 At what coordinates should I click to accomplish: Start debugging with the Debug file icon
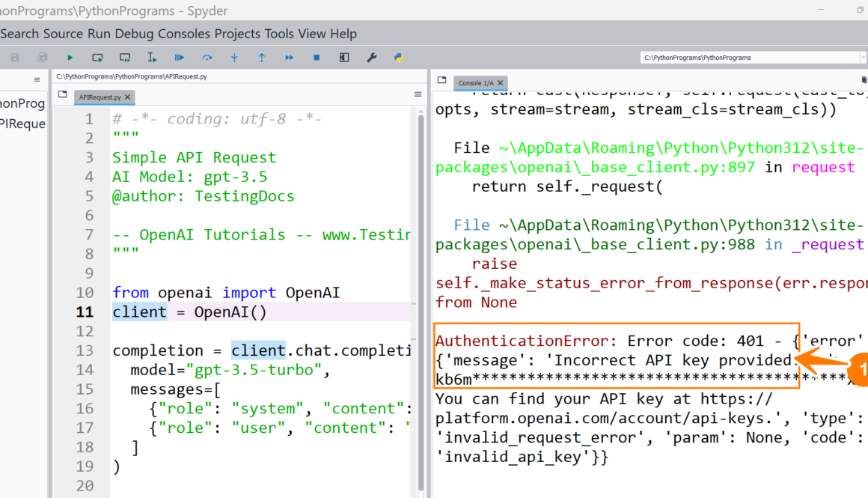coord(180,58)
